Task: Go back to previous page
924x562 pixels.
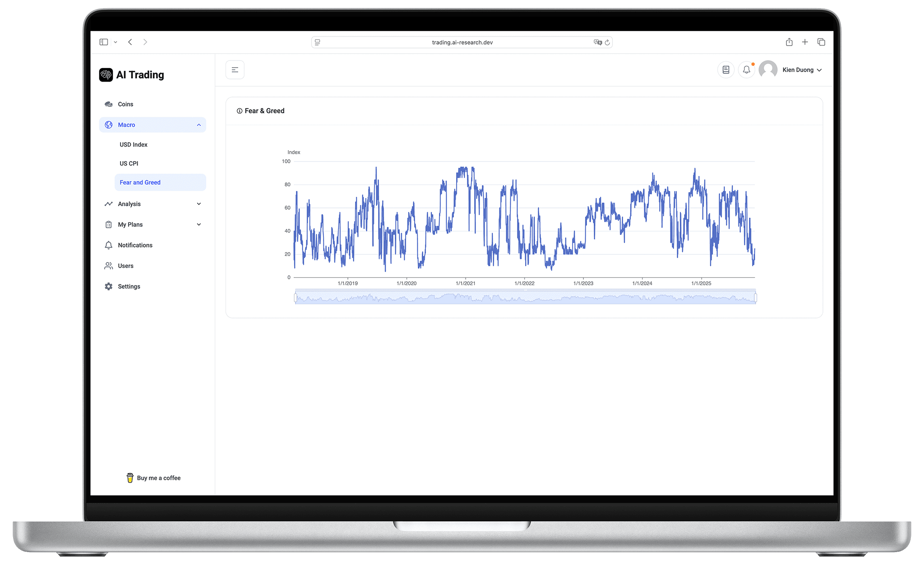Action: (130, 42)
